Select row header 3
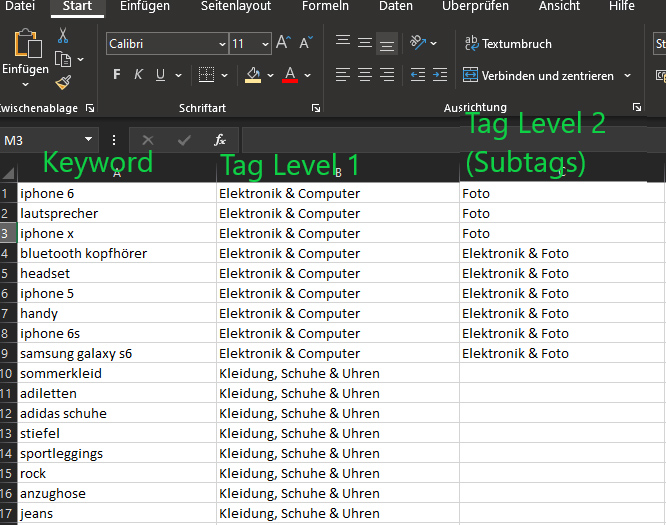Image resolution: width=666 pixels, height=525 pixels. coord(8,233)
